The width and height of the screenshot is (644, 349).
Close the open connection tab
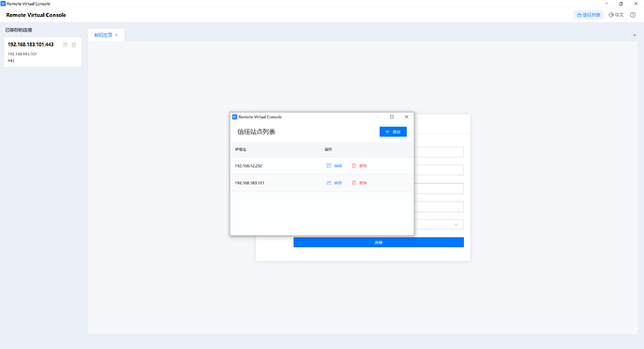click(117, 35)
